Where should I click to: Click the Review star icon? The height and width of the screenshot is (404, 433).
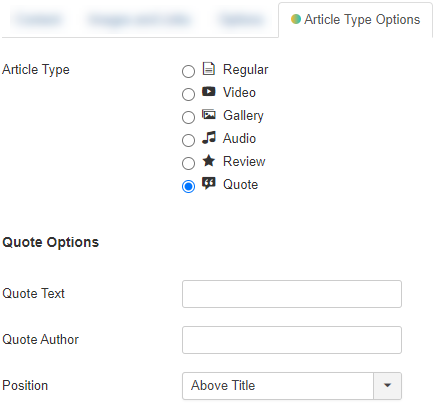(x=209, y=161)
